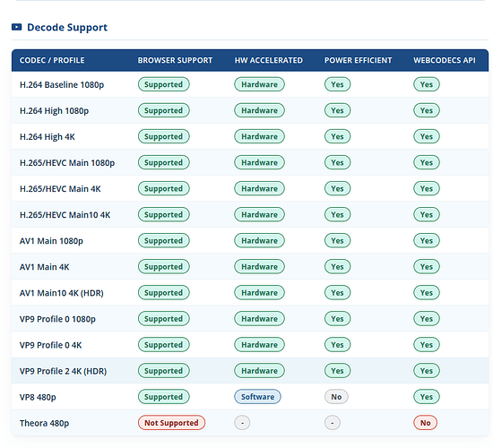
Task: Click the WebCodecs No badge for Theora 480p
Action: tap(425, 423)
